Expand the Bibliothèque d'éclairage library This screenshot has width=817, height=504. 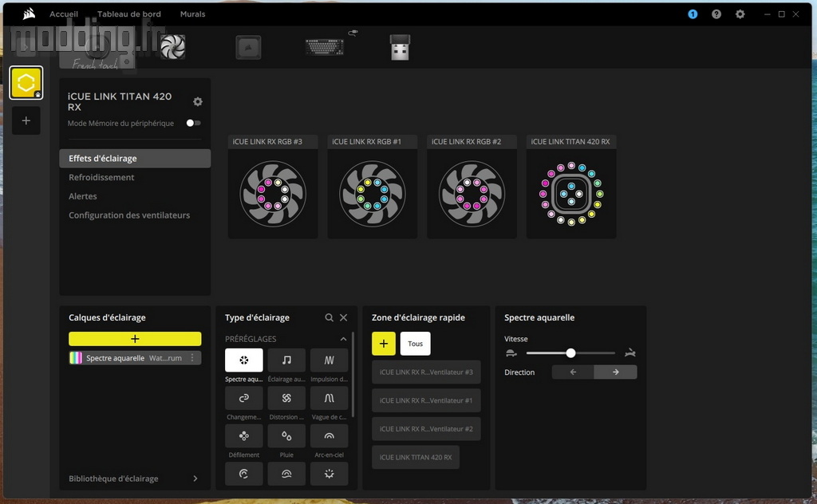(195, 478)
